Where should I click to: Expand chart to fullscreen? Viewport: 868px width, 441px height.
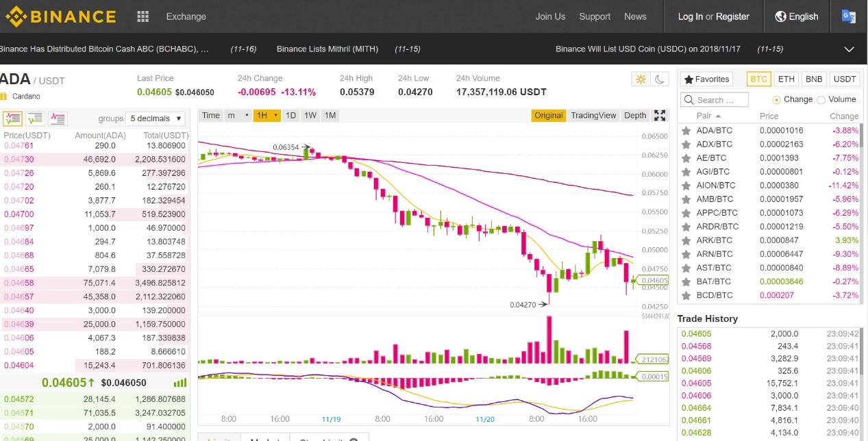660,116
